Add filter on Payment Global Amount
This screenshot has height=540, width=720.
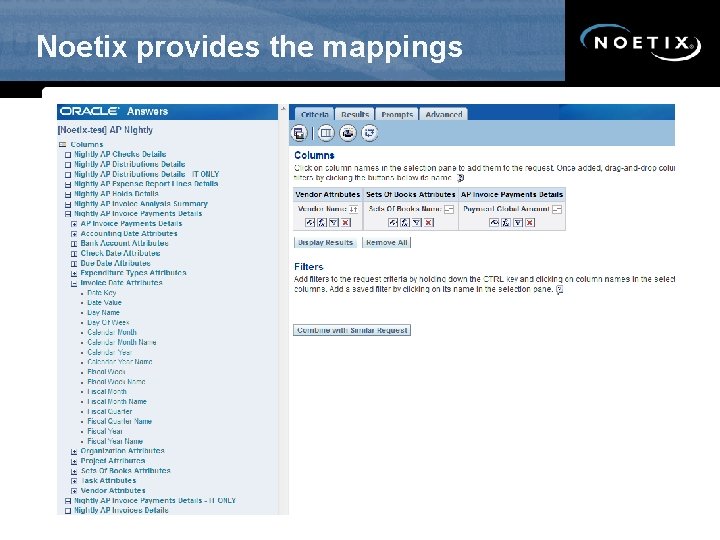click(x=518, y=223)
